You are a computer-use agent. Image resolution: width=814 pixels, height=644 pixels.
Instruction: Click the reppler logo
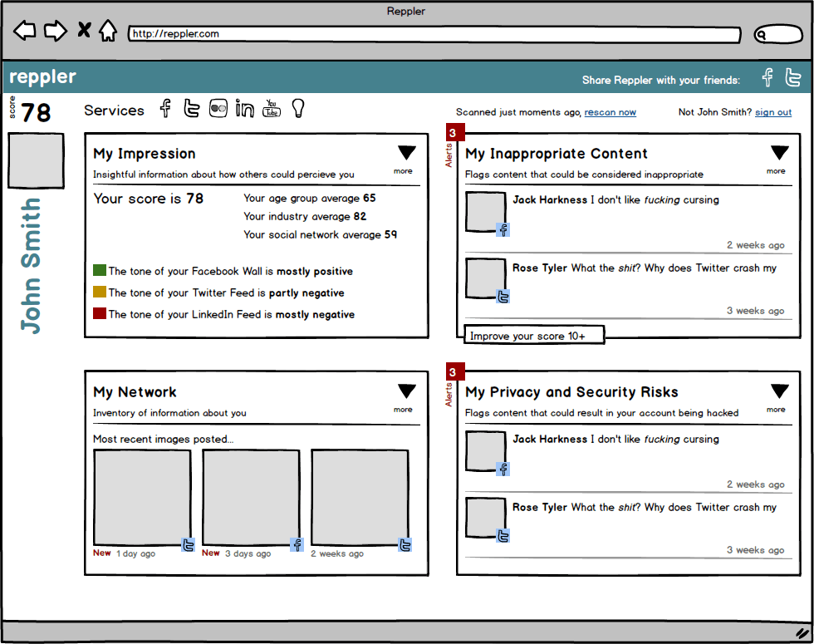42,76
